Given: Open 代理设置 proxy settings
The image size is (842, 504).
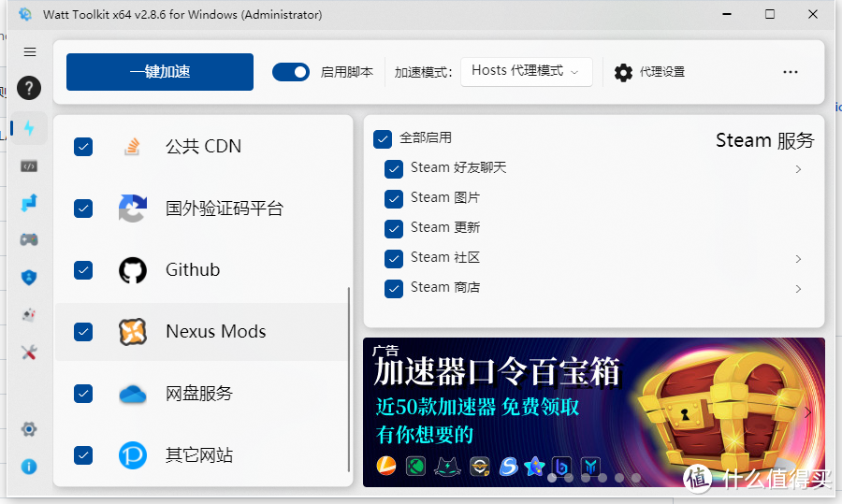Looking at the screenshot, I should coord(650,72).
